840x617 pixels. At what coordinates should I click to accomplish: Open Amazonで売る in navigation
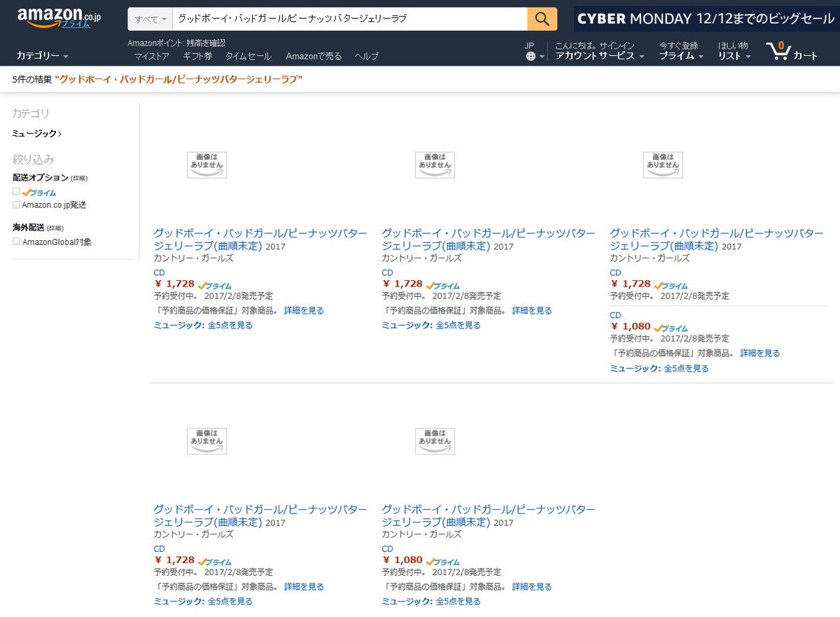(x=314, y=56)
